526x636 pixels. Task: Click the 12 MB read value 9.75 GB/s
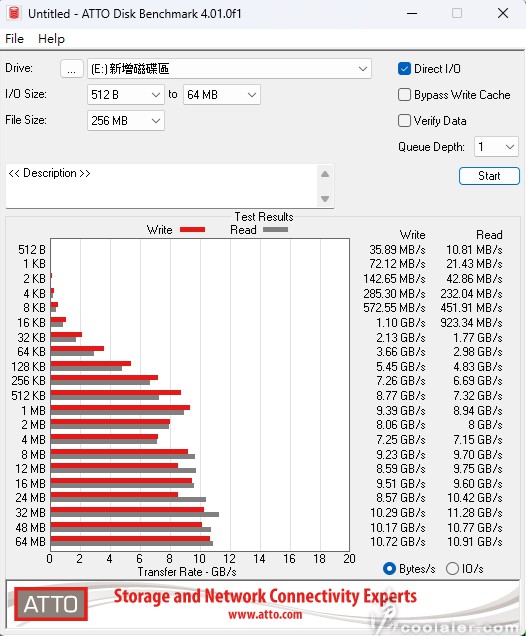tap(478, 469)
